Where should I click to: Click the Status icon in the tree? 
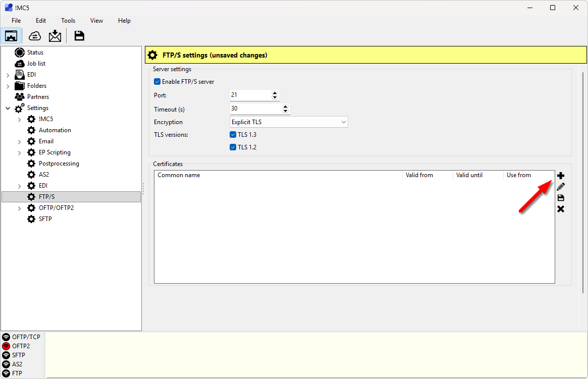[x=20, y=52]
